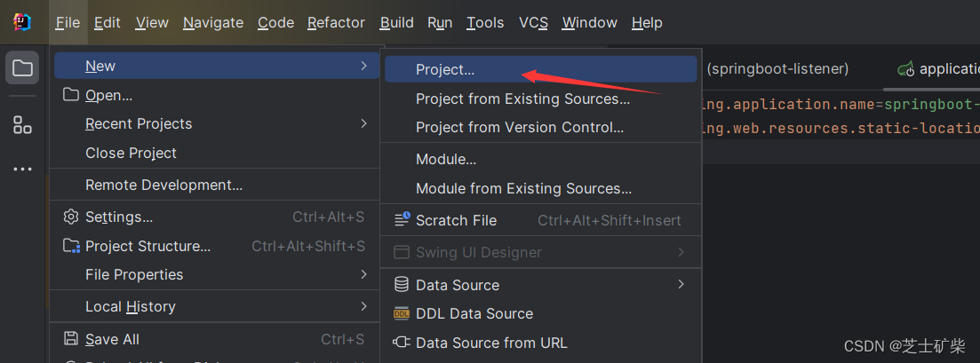
Task: Click the Settings gear icon
Action: tap(71, 217)
